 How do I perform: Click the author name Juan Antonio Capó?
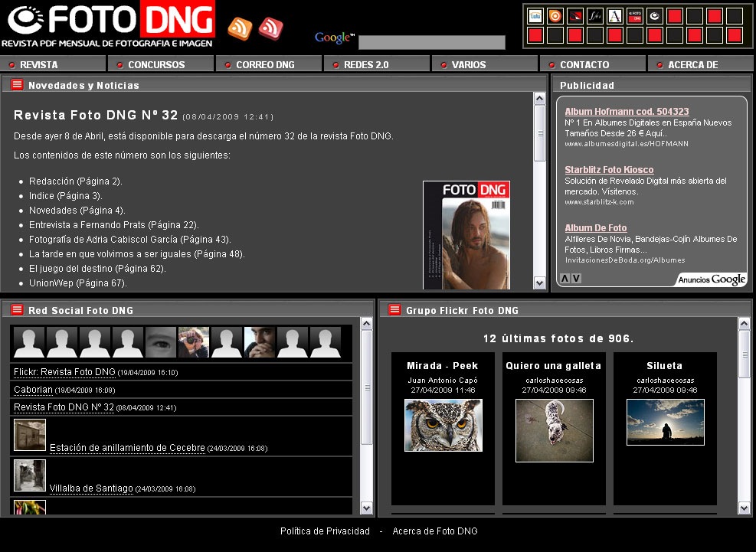[x=443, y=380]
